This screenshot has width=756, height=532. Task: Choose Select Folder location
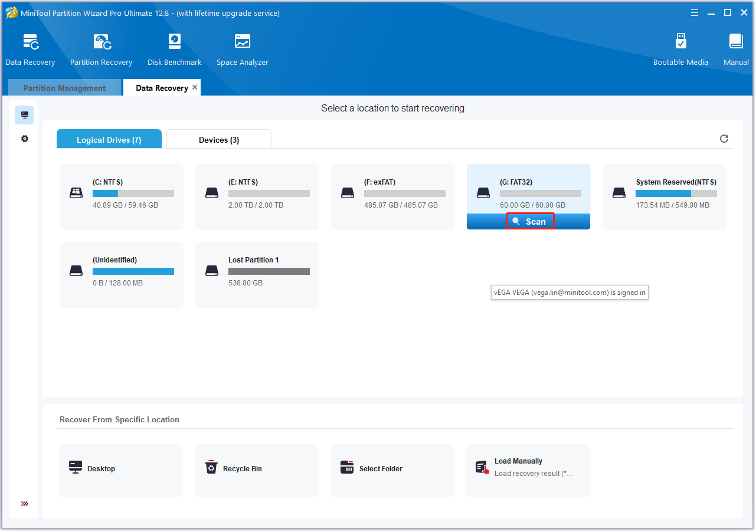pyautogui.click(x=392, y=471)
